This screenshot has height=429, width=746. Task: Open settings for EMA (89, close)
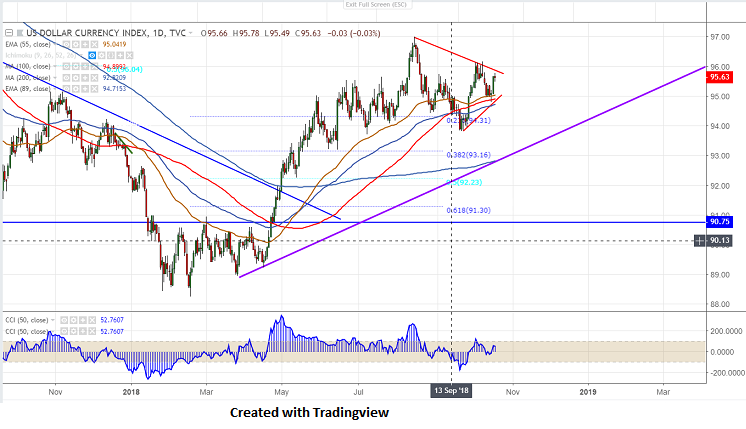(76, 88)
